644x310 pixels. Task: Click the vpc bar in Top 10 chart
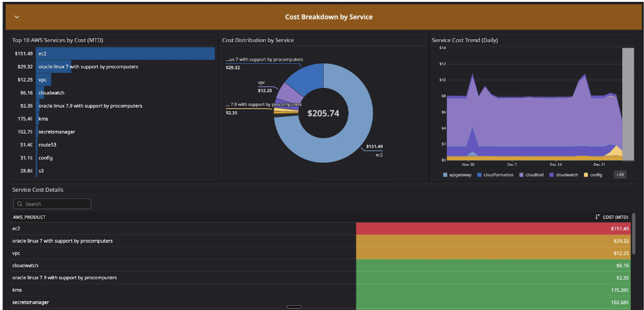point(43,80)
